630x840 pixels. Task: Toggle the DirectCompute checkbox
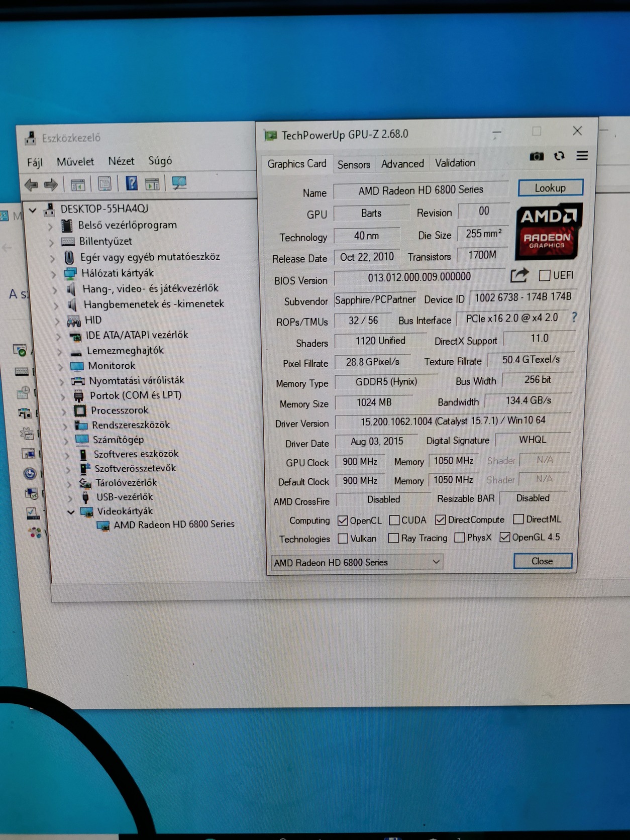click(x=441, y=519)
